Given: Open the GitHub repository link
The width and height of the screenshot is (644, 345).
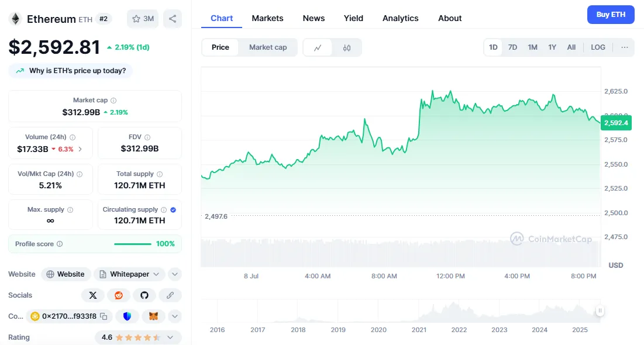Looking at the screenshot, I should click(x=144, y=295).
